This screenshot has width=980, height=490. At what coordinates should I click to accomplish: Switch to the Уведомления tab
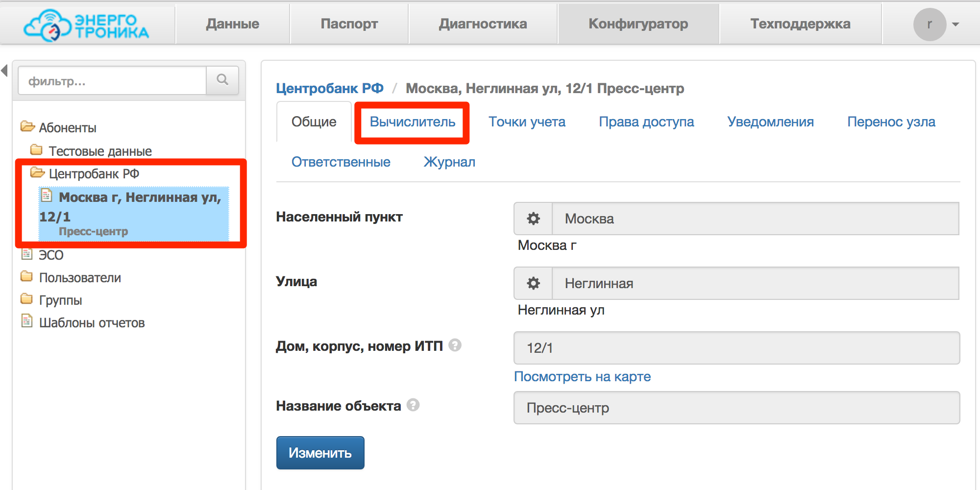point(770,122)
